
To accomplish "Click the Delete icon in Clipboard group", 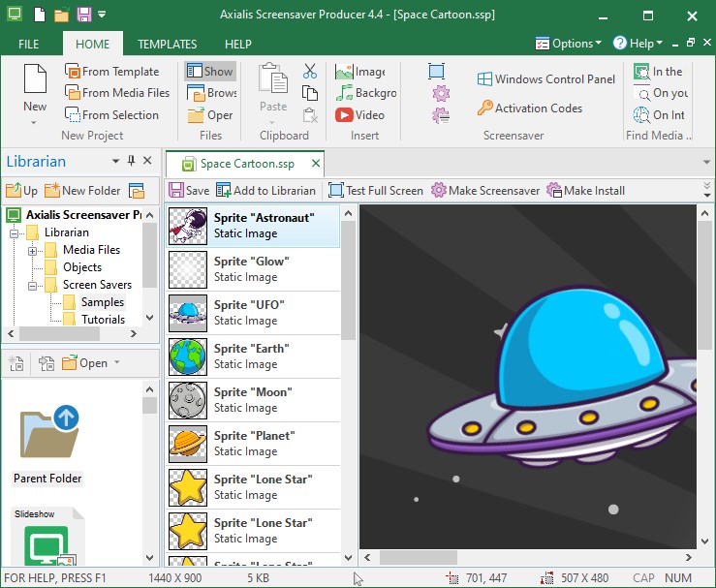I will pos(310,114).
